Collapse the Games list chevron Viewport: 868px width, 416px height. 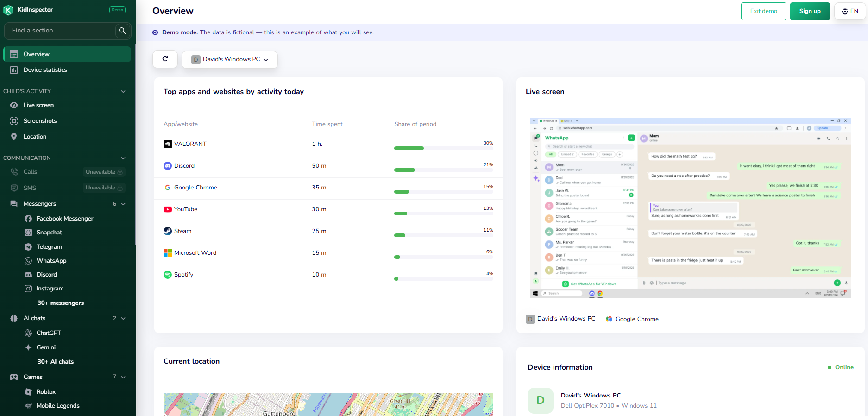click(x=123, y=377)
